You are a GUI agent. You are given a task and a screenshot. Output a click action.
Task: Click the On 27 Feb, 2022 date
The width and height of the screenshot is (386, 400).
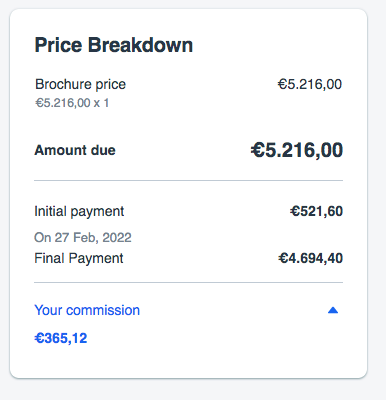[x=83, y=238]
